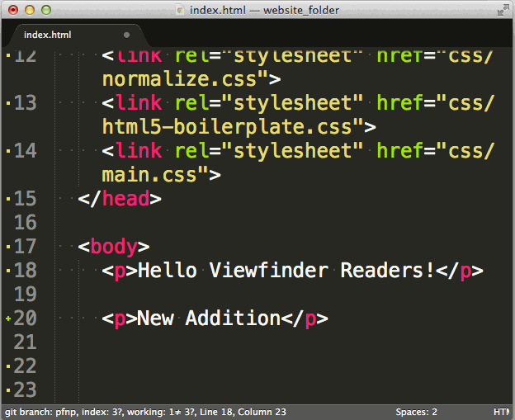Open the HTML syntax selector in status bar

(x=502, y=412)
